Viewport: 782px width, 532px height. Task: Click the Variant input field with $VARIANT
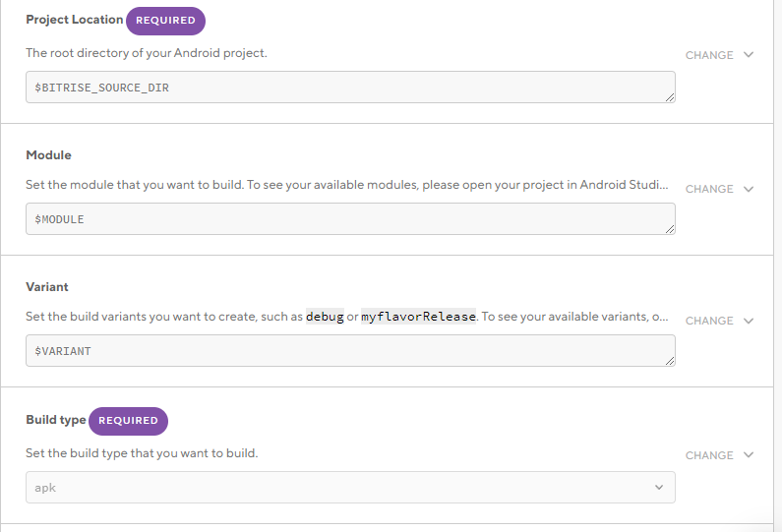(x=350, y=350)
